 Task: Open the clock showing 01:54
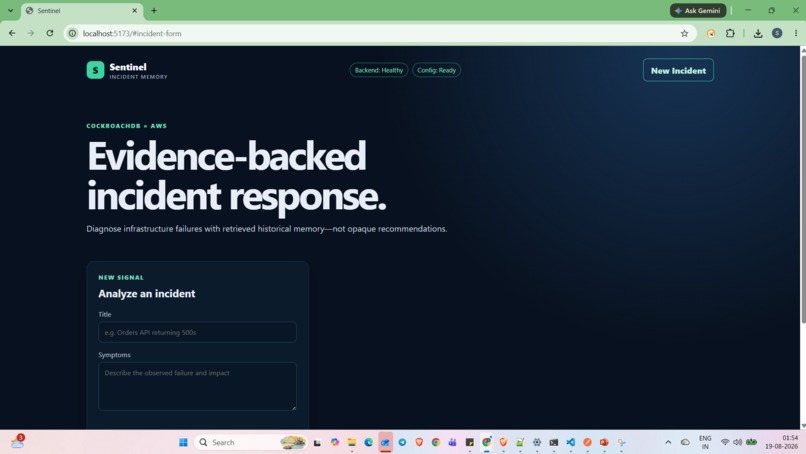click(x=781, y=442)
